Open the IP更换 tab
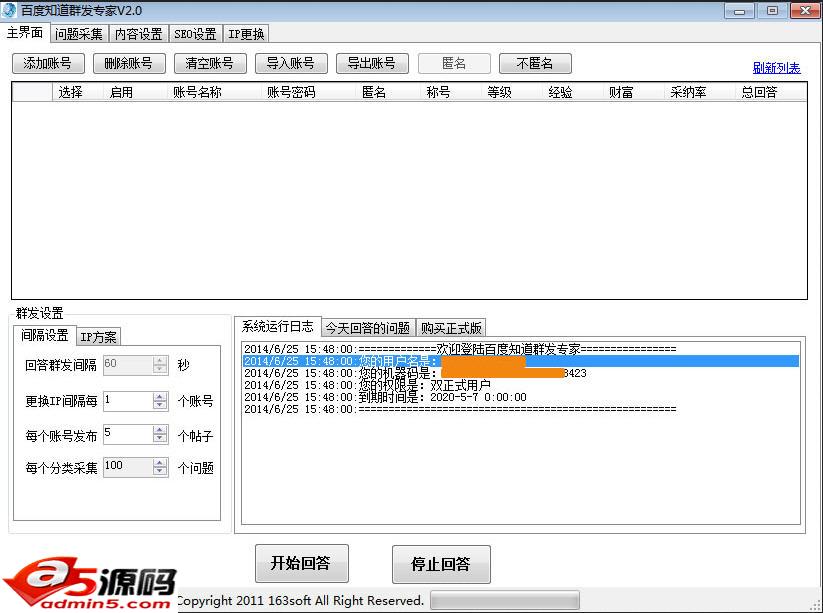Screen dimensions: 823x613 coord(245,33)
